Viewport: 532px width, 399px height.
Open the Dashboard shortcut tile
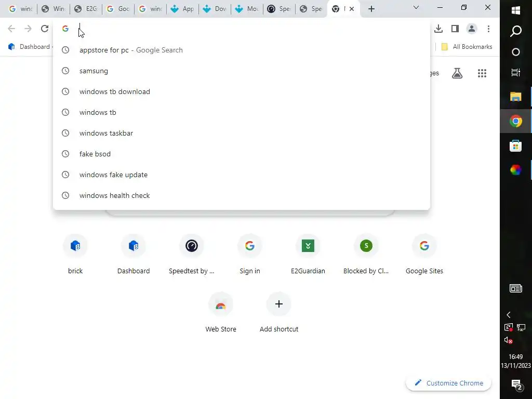click(x=134, y=254)
